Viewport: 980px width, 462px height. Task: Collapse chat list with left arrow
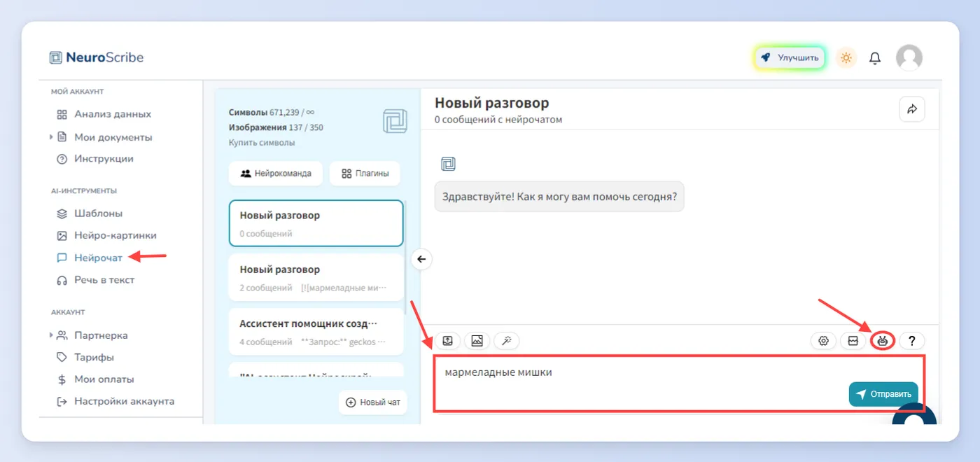click(x=421, y=259)
